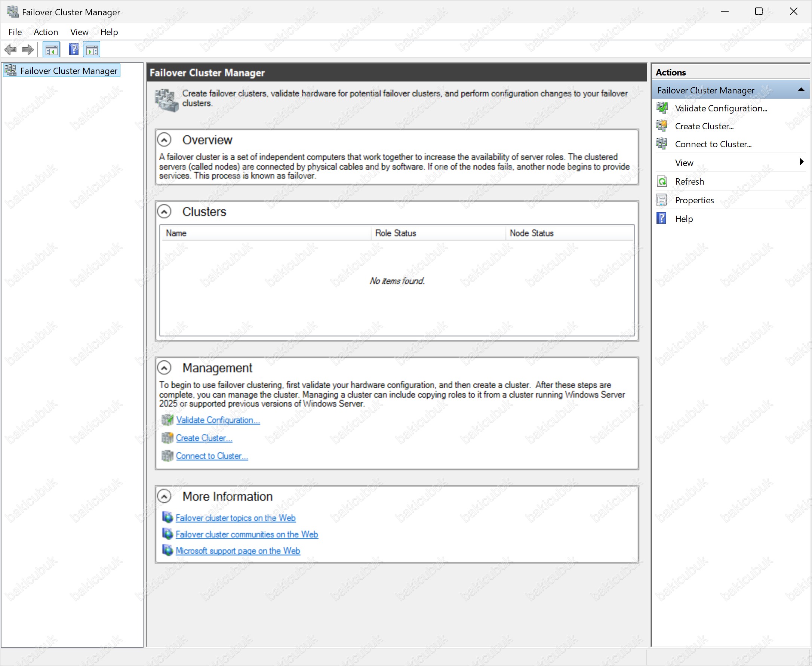
Task: Toggle Show/Hide Console Tree toolbar icon
Action: [x=52, y=50]
